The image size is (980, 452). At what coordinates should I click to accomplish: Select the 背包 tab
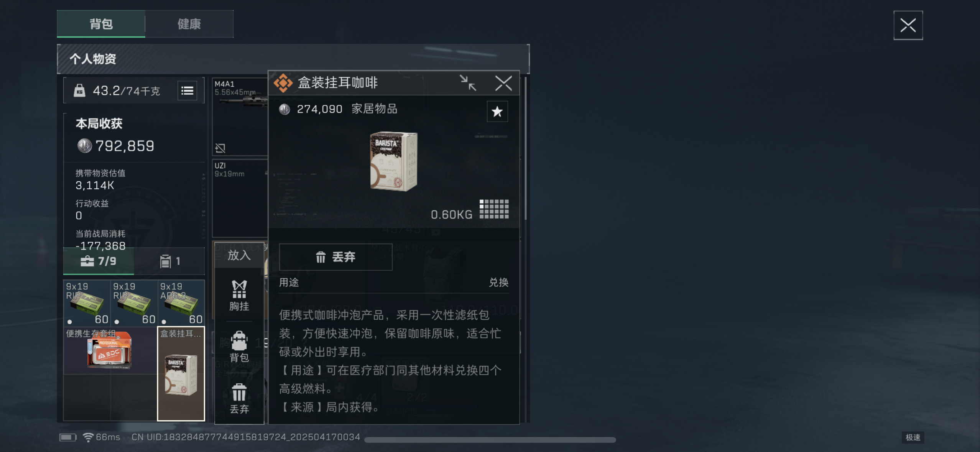coord(101,24)
